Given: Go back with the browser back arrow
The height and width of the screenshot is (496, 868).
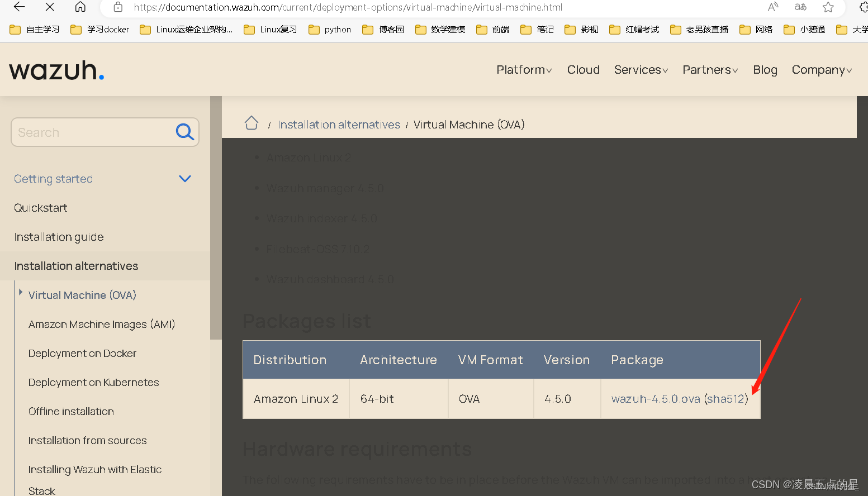Looking at the screenshot, I should click(20, 7).
